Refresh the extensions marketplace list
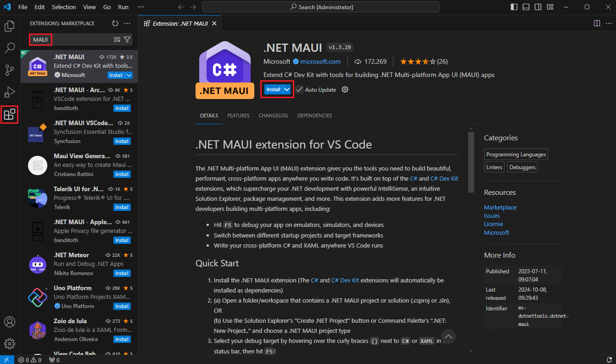 pos(115,23)
